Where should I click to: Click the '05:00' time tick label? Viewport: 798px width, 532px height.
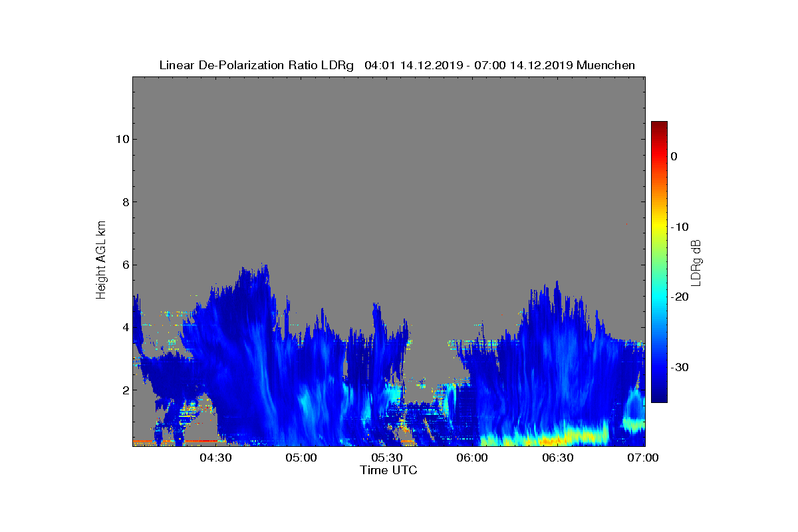(x=301, y=458)
